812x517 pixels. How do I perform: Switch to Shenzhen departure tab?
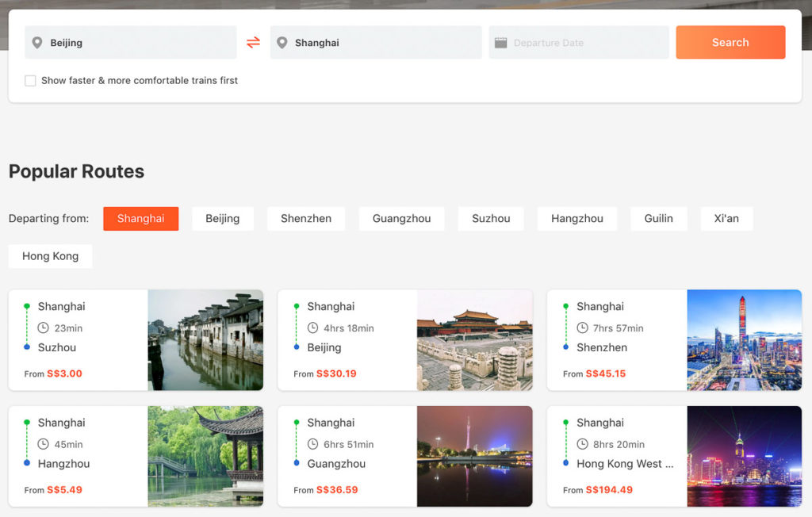click(306, 219)
